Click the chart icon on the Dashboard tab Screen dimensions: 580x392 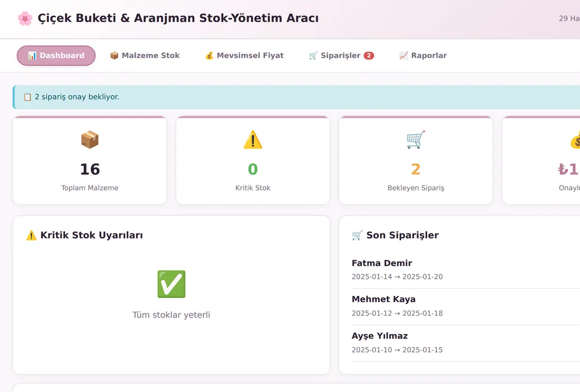point(32,56)
